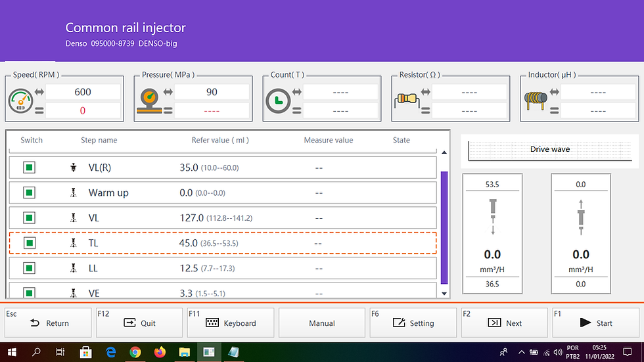This screenshot has width=644, height=362.
Task: Select the LL refer value 12.5
Action: (189, 268)
